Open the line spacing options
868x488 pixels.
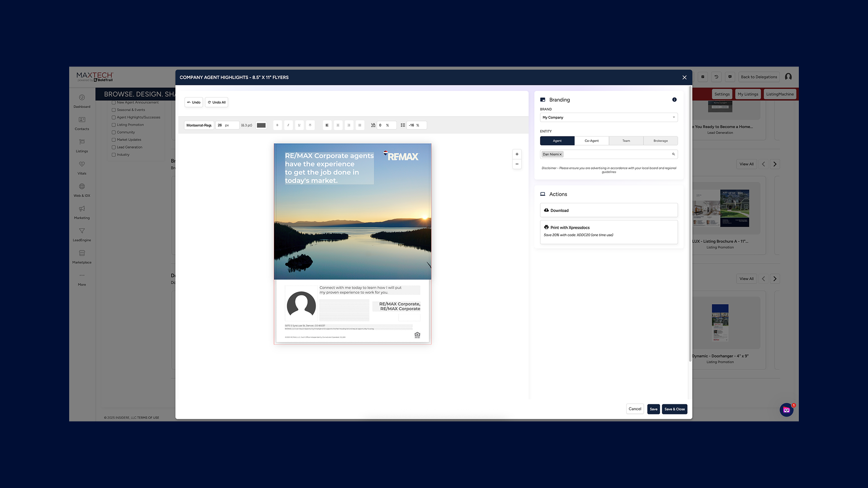click(402, 125)
